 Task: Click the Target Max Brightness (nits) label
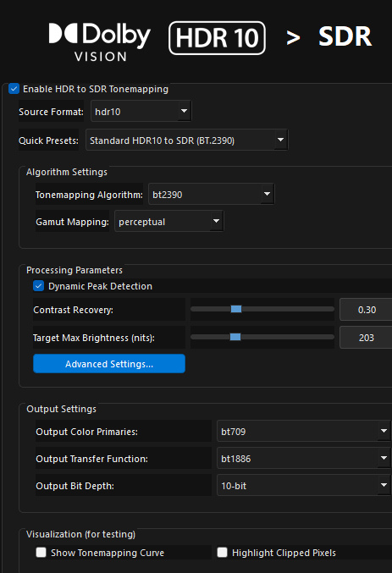(94, 338)
